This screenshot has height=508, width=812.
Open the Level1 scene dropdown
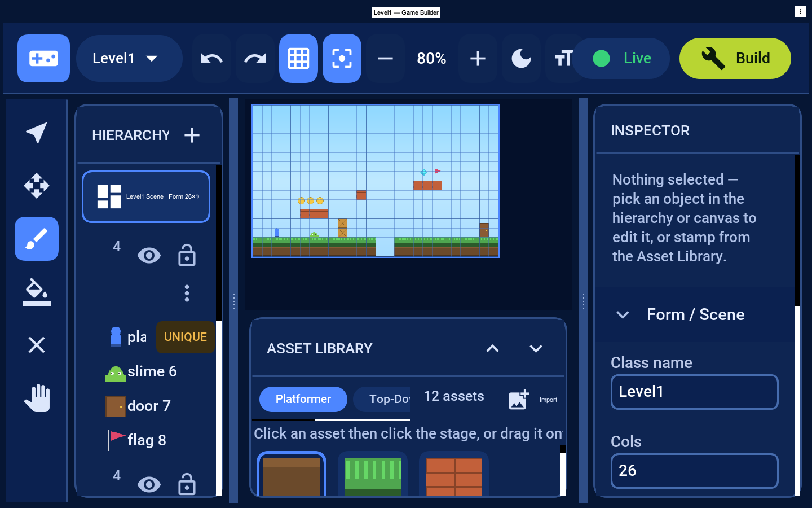point(129,58)
